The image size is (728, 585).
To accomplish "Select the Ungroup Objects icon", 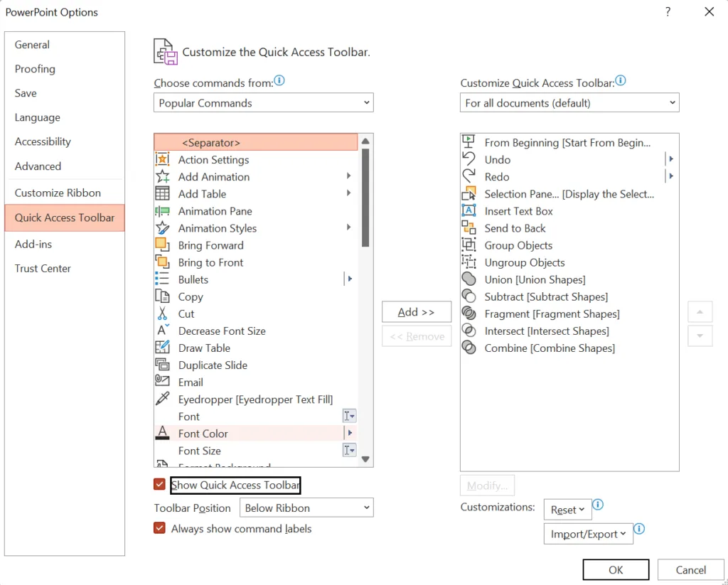I will pos(469,262).
